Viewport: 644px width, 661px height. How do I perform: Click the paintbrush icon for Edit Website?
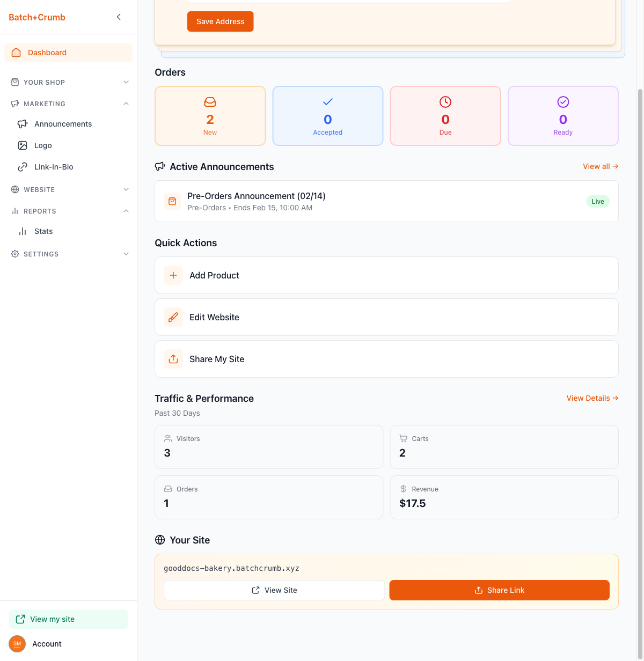pos(173,317)
